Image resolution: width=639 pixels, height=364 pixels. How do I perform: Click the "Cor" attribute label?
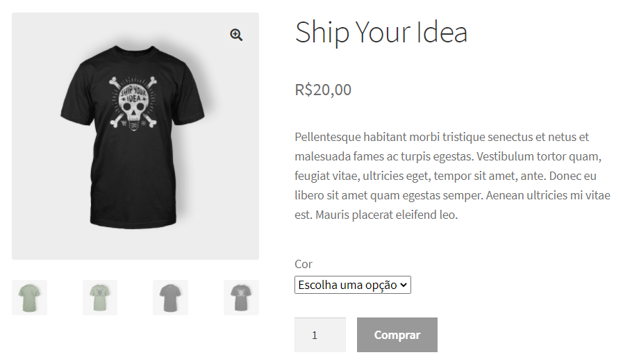coord(303,264)
